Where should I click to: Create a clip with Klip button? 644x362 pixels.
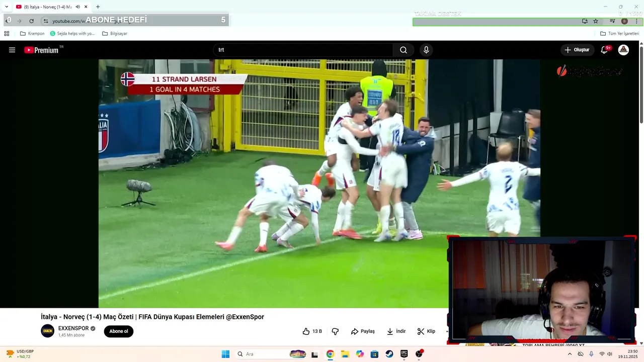pyautogui.click(x=426, y=331)
